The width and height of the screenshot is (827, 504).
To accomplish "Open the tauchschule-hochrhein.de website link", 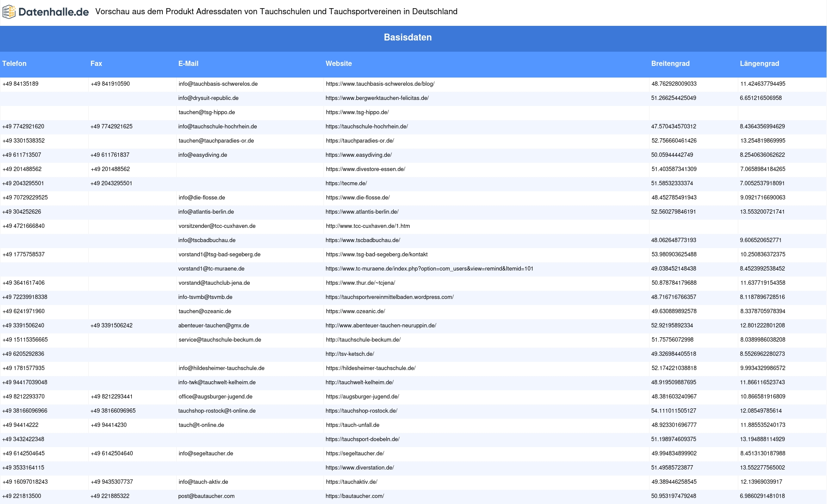I will point(367,127).
